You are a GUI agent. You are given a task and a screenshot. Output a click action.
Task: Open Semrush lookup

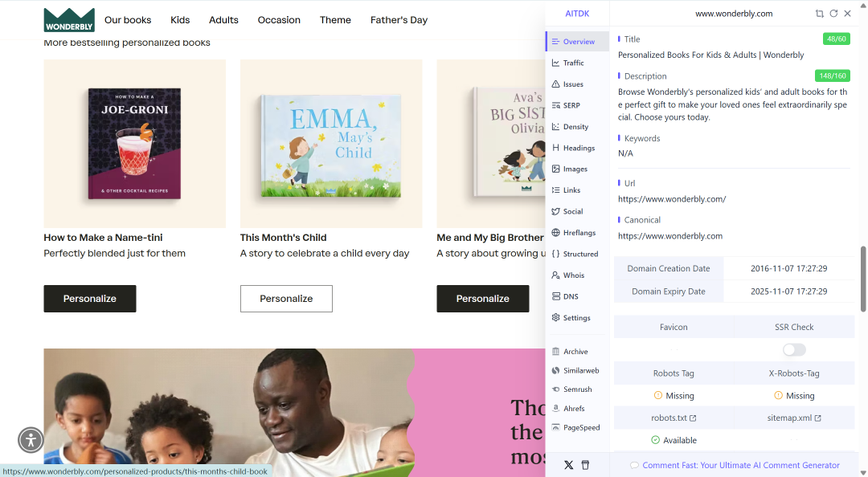coord(577,389)
